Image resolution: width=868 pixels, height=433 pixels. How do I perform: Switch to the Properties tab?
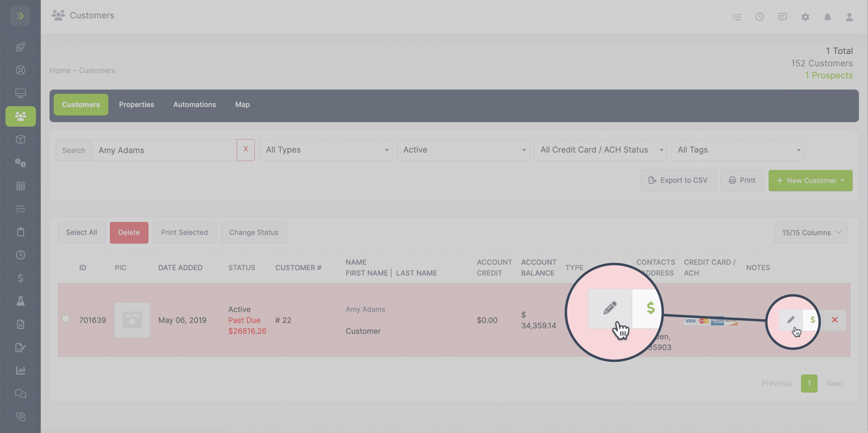pyautogui.click(x=136, y=105)
